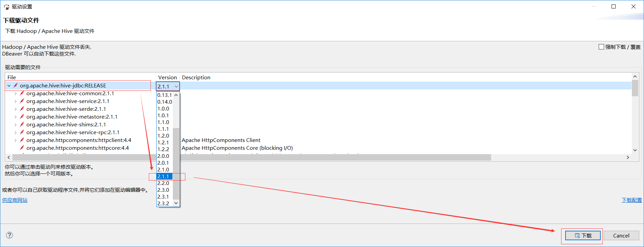
Task: Click the file table vertical scroll-up arrow
Action: tap(635, 77)
